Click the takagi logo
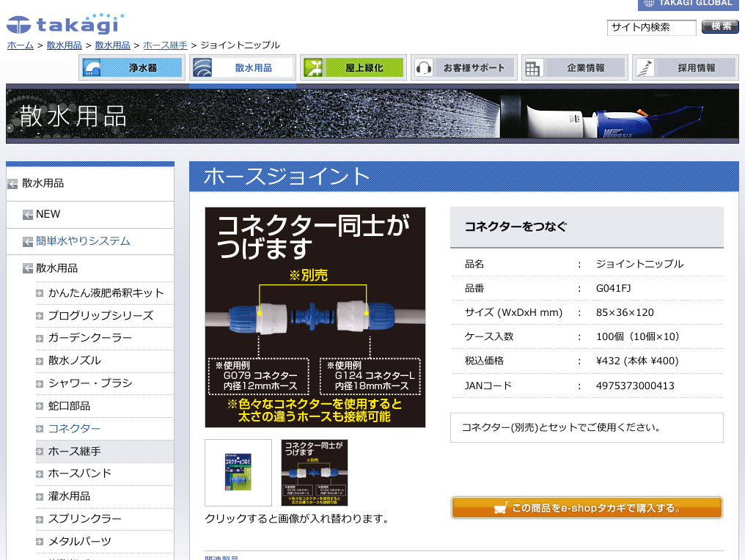This screenshot has height=560, width=745. pos(65,24)
